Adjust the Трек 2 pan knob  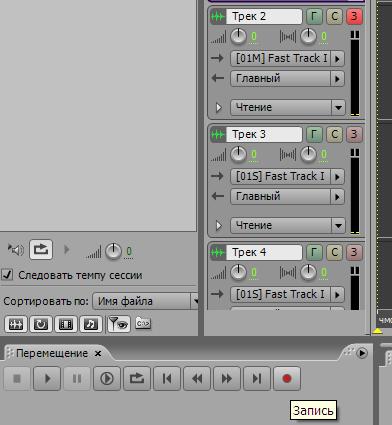[x=308, y=36]
